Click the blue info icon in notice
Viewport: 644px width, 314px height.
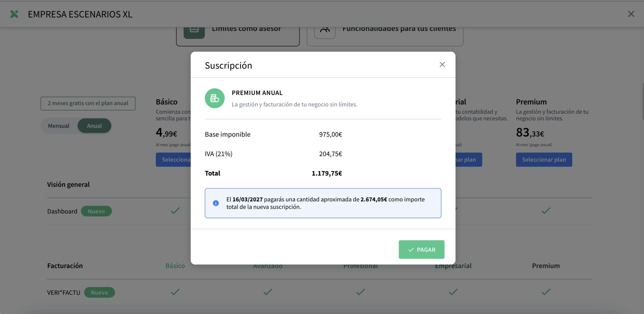point(216,203)
